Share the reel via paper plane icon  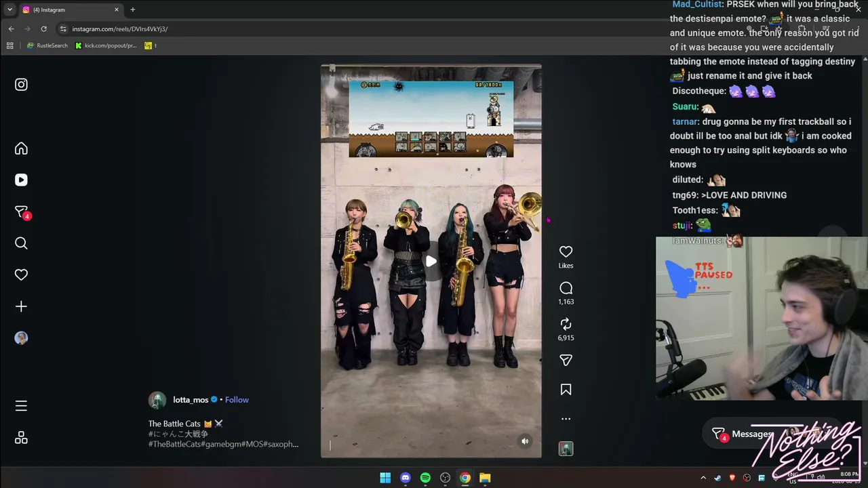[566, 360]
